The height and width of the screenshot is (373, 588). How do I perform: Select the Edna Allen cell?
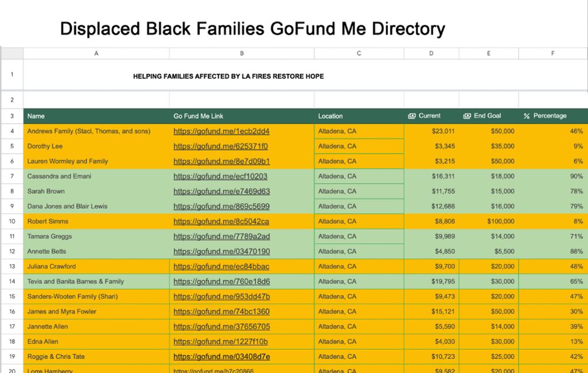tap(96, 341)
